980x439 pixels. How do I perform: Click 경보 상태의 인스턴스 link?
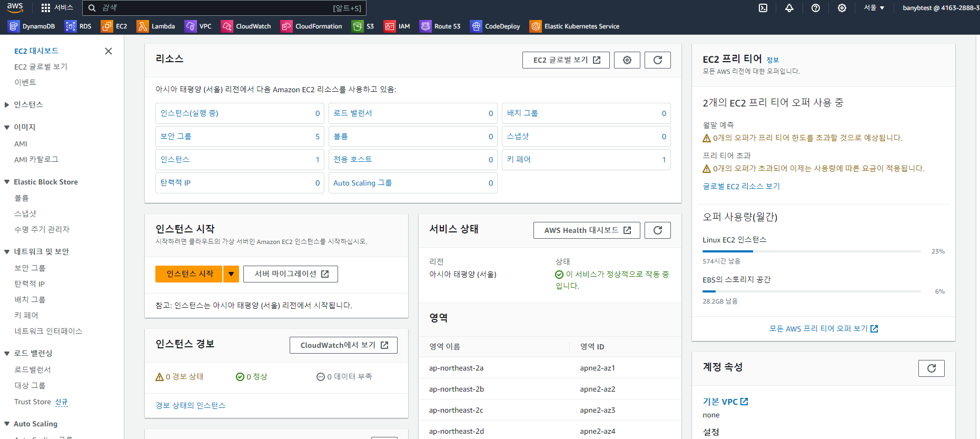pos(191,405)
